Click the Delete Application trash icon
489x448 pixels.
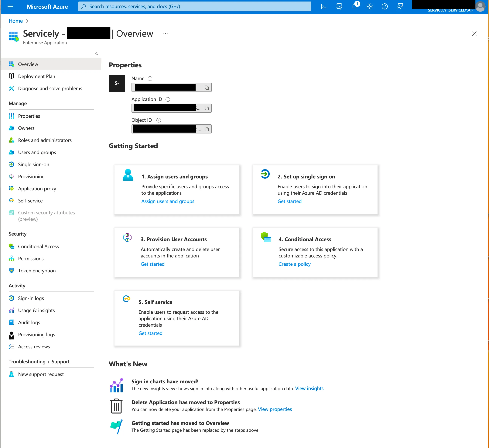click(x=116, y=406)
